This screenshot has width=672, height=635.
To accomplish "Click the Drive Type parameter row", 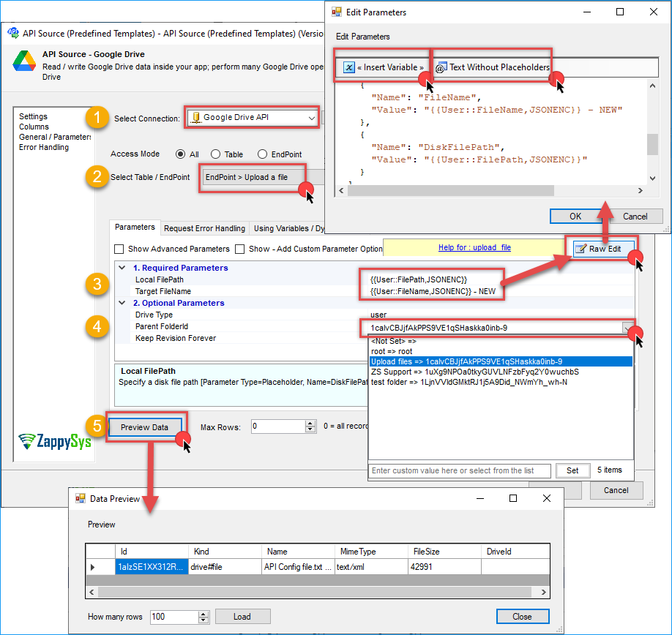I will [x=374, y=315].
